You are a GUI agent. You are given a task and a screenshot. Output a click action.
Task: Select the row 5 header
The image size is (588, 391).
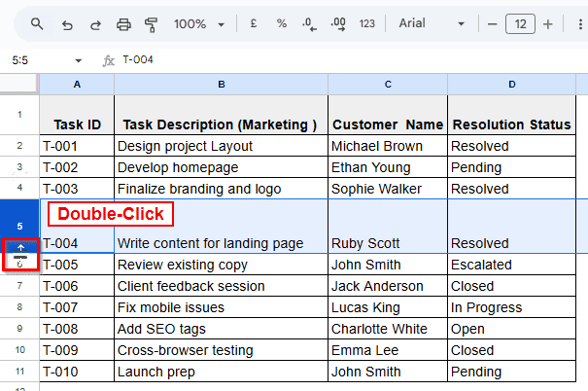click(19, 226)
